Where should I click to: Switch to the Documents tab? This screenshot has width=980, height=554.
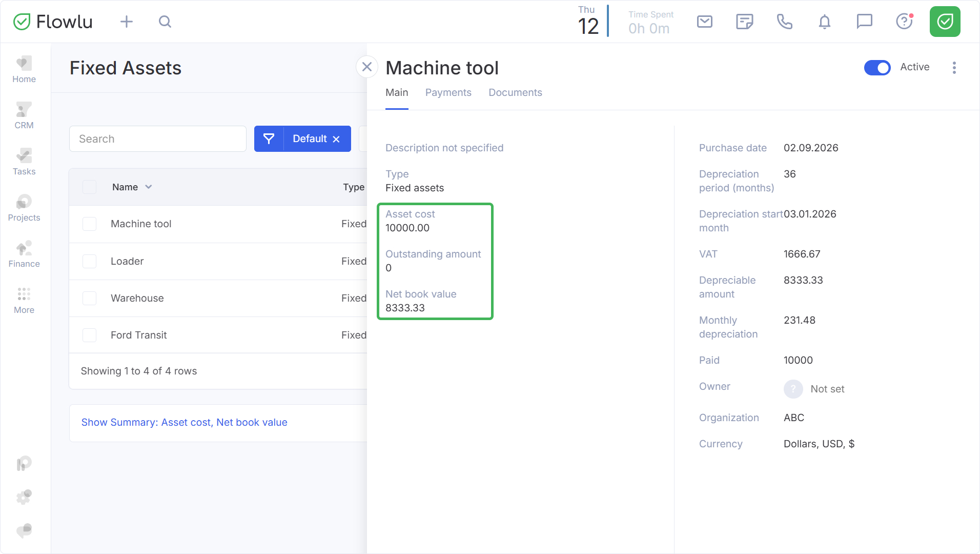[515, 93]
